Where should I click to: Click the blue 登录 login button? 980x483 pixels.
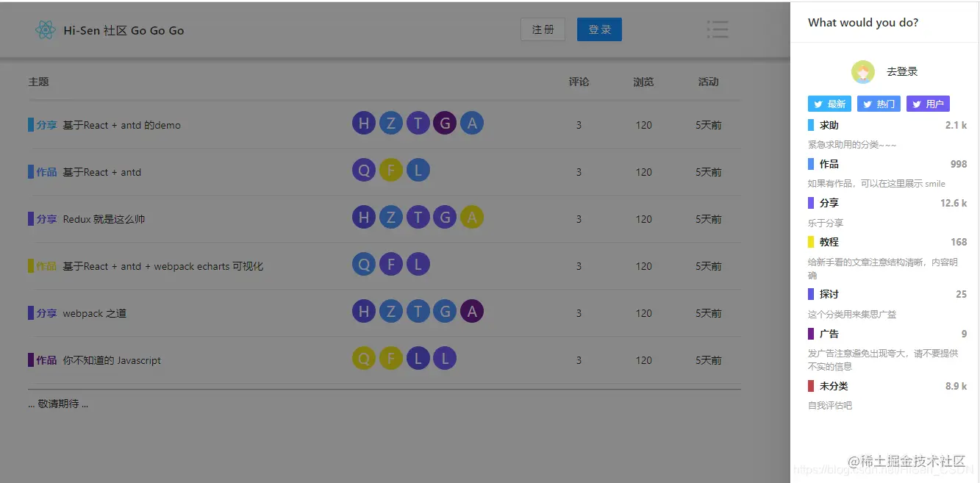tap(599, 29)
